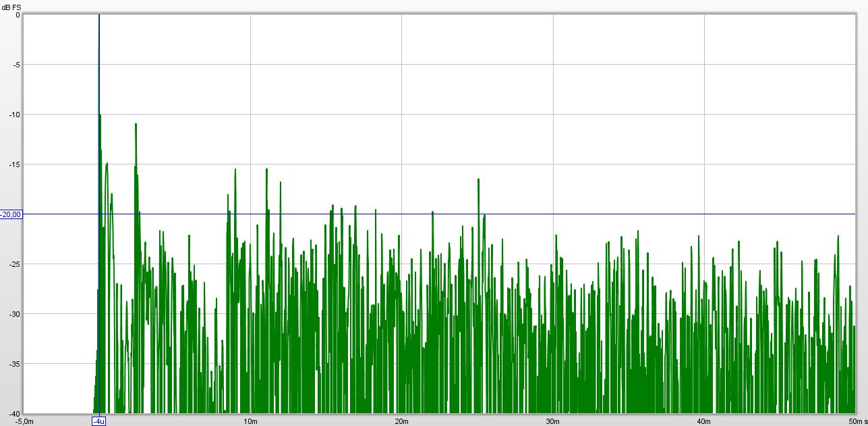Click the -40 label on vertical axis
The width and height of the screenshot is (868, 426).
[x=15, y=413]
